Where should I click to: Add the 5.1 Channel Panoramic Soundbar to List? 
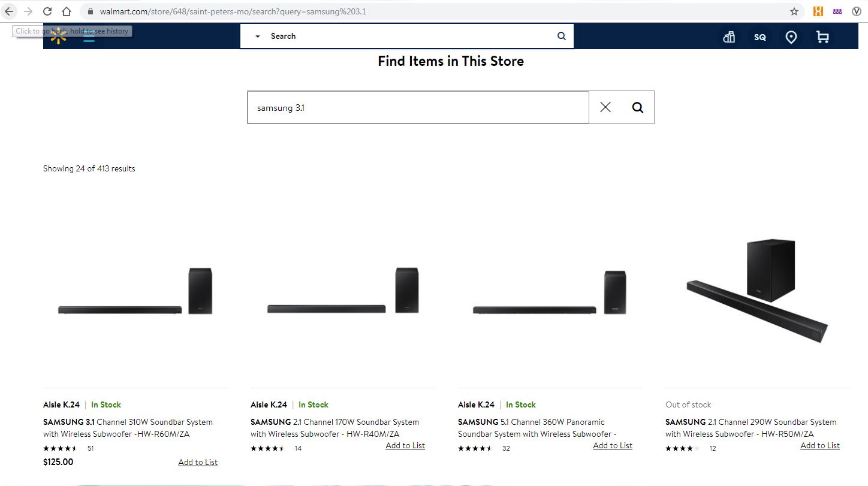pyautogui.click(x=612, y=445)
